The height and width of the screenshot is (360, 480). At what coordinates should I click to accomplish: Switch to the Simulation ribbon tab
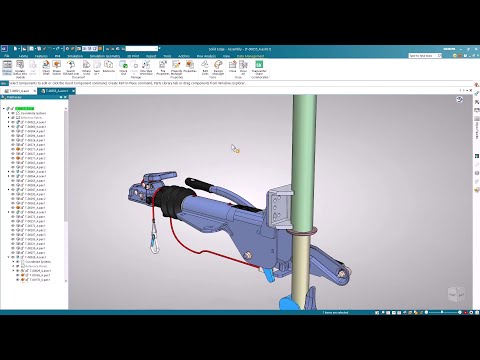point(75,56)
